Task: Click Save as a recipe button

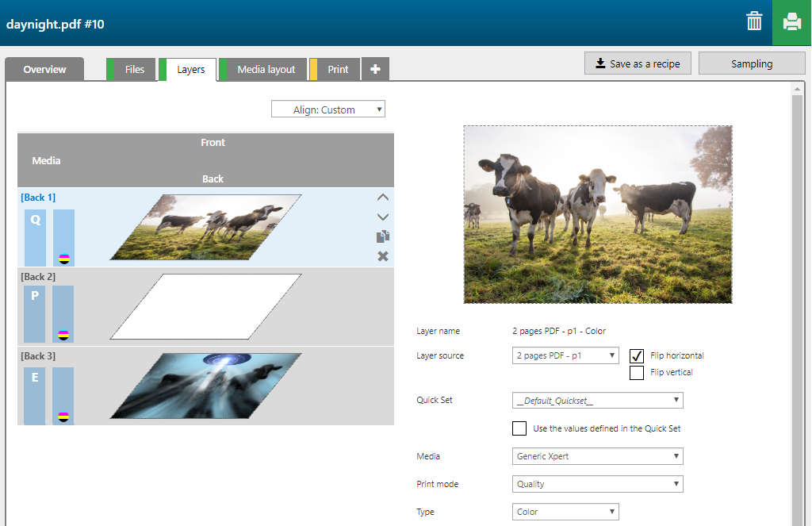Action: point(638,63)
